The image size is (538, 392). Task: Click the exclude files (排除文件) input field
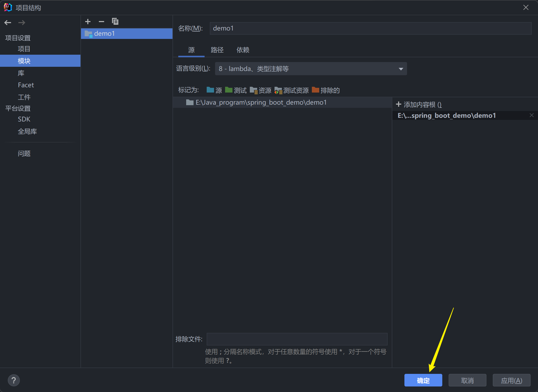coord(297,339)
